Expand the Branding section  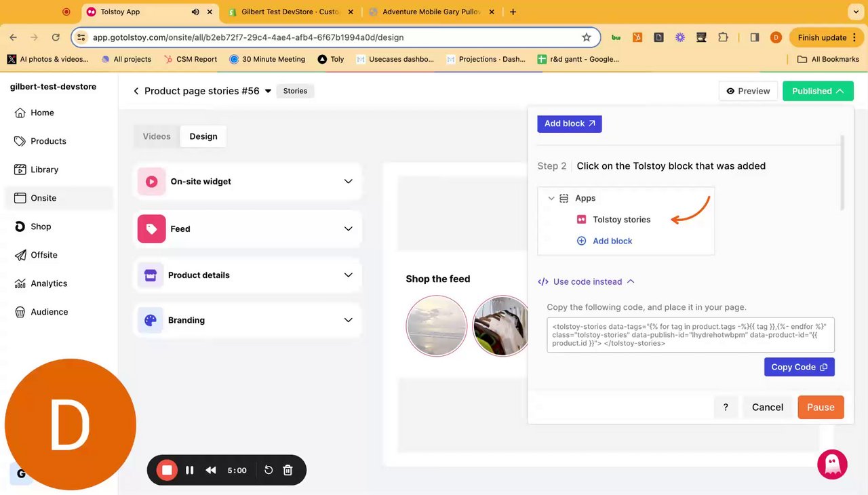[248, 320]
